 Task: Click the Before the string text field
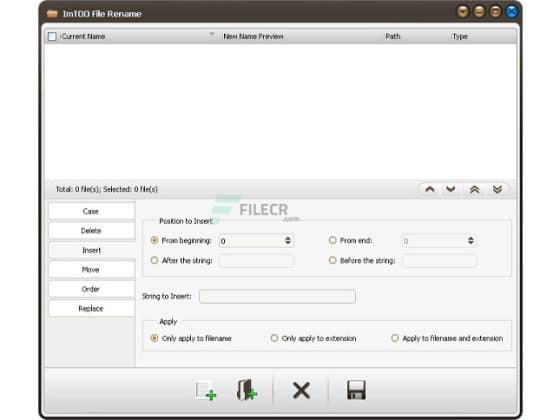tap(439, 261)
